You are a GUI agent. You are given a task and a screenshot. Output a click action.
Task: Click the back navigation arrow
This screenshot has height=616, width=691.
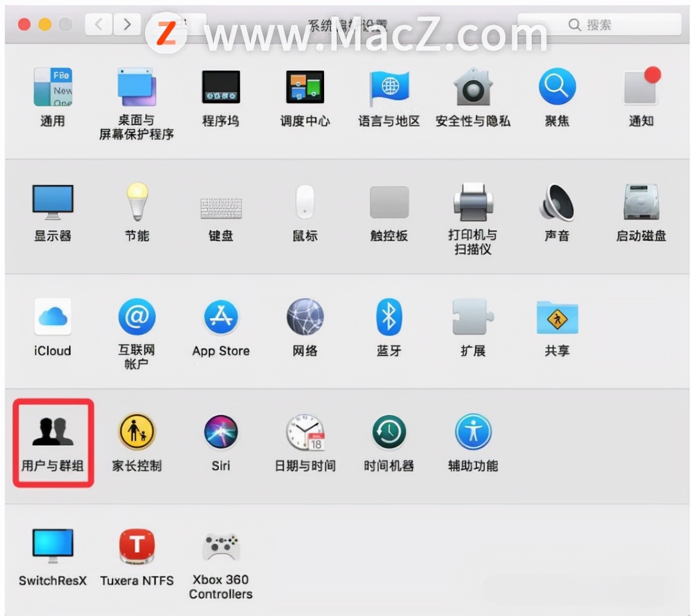(x=98, y=24)
